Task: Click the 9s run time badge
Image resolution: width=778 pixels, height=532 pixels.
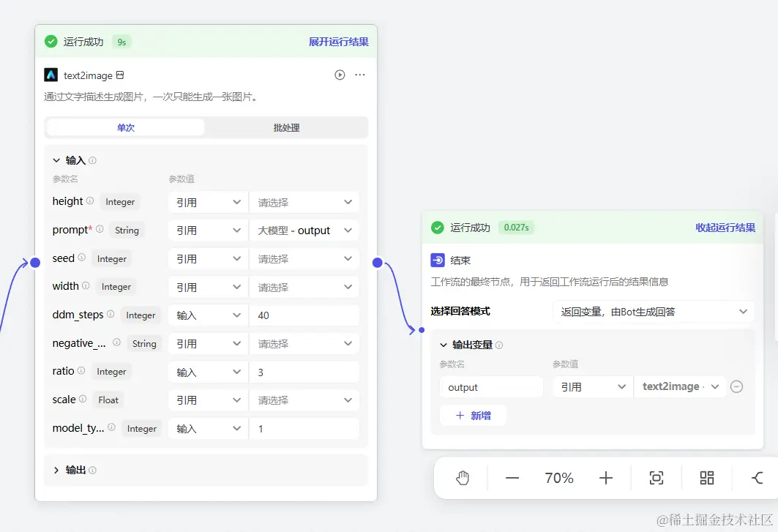Action: (121, 42)
